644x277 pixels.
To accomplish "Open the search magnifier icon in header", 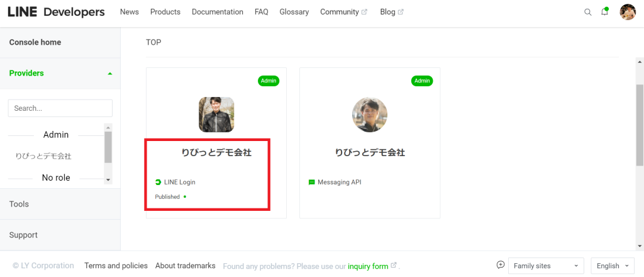I will coord(588,13).
